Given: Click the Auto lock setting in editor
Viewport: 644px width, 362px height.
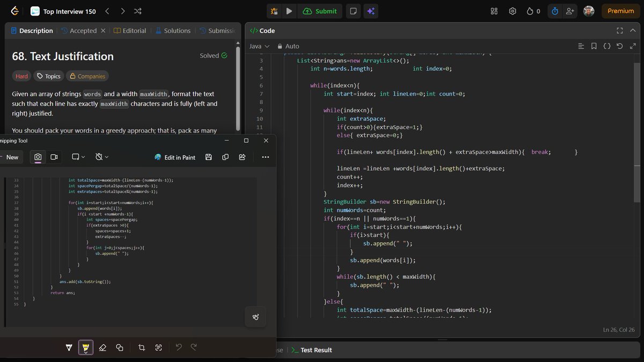Looking at the screenshot, I should [x=288, y=46].
